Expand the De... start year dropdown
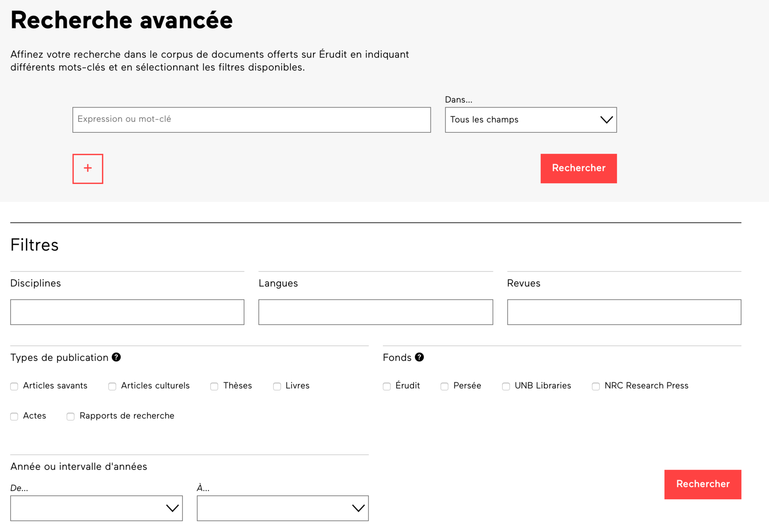Screen dimensions: 769x532 click(96, 508)
